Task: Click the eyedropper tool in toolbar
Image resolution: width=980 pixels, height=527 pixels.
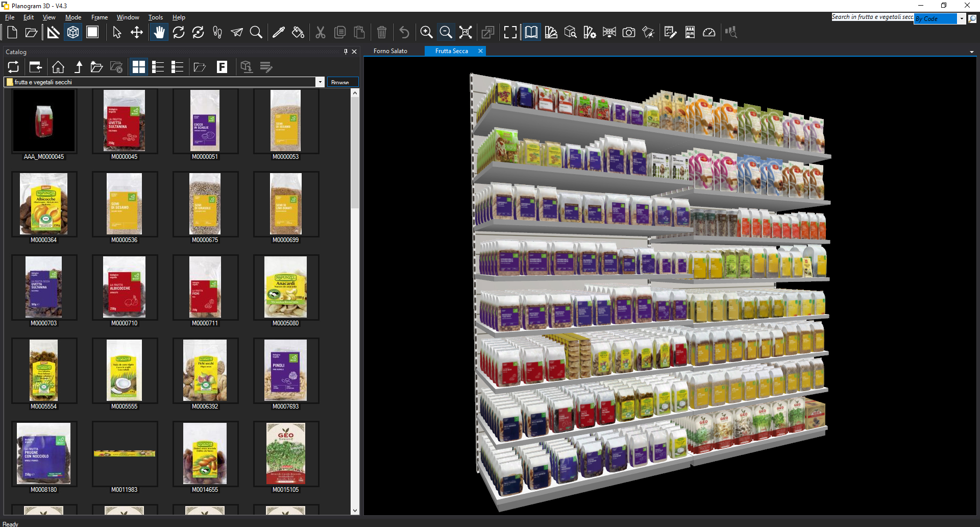Action: [x=279, y=33]
